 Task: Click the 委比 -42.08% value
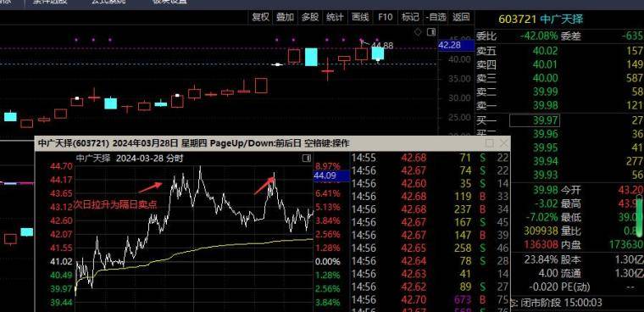[539, 36]
